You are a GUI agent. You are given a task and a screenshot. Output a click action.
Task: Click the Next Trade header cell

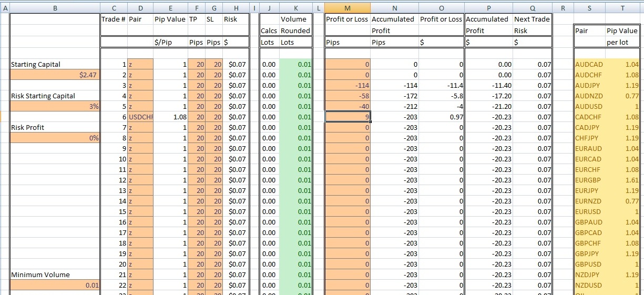(x=532, y=19)
